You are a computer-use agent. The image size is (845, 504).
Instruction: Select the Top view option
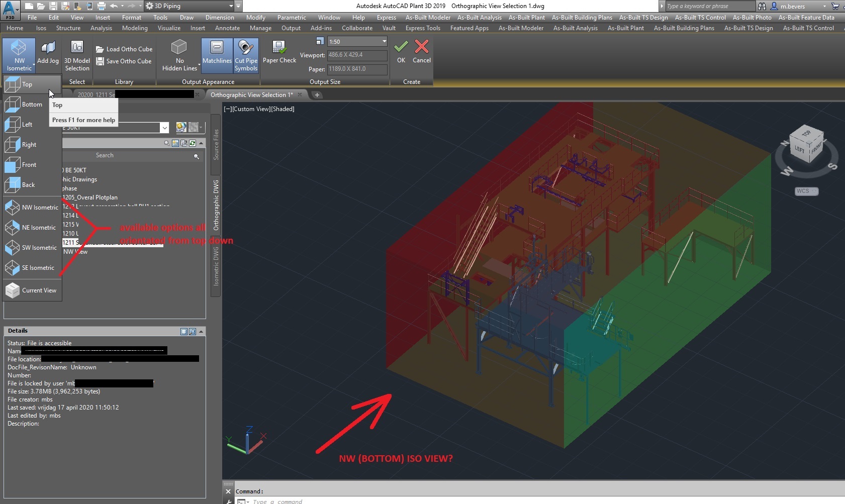(28, 84)
